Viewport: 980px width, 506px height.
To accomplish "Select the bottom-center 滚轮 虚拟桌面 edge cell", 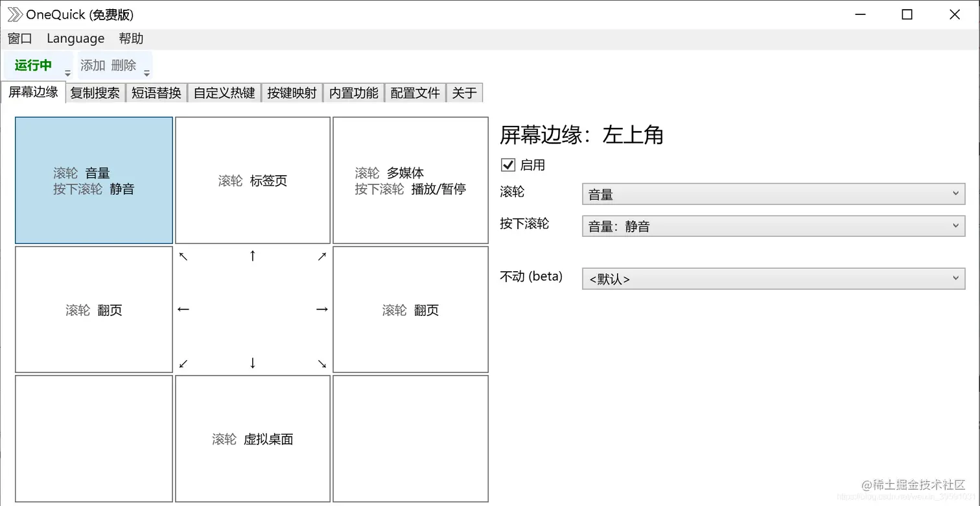I will (252, 439).
